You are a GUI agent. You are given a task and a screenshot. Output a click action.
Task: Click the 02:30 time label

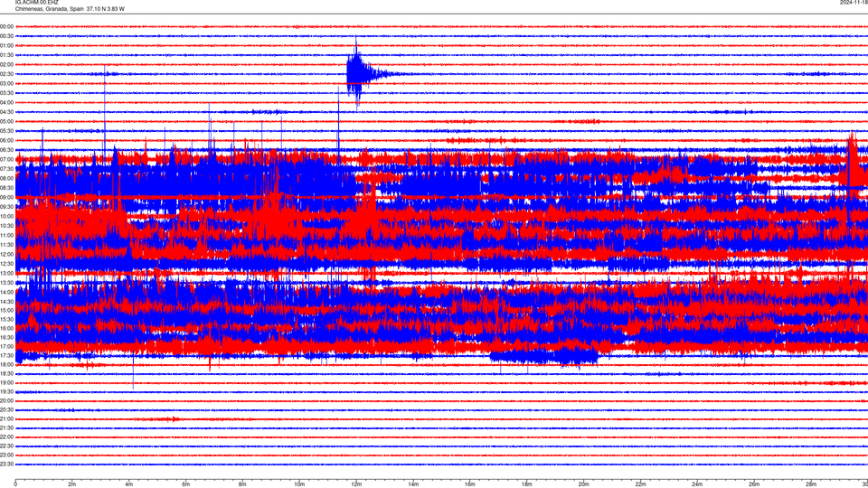6,74
